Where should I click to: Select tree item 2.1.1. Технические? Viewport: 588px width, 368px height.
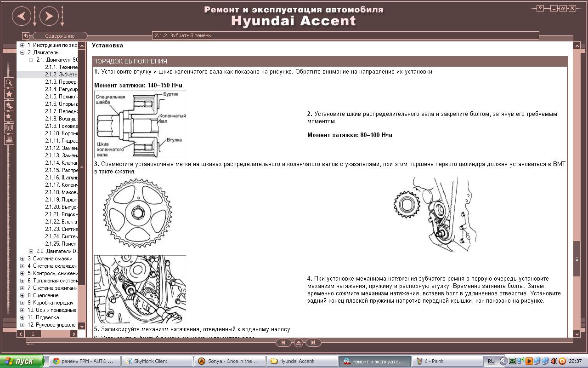coord(61,67)
